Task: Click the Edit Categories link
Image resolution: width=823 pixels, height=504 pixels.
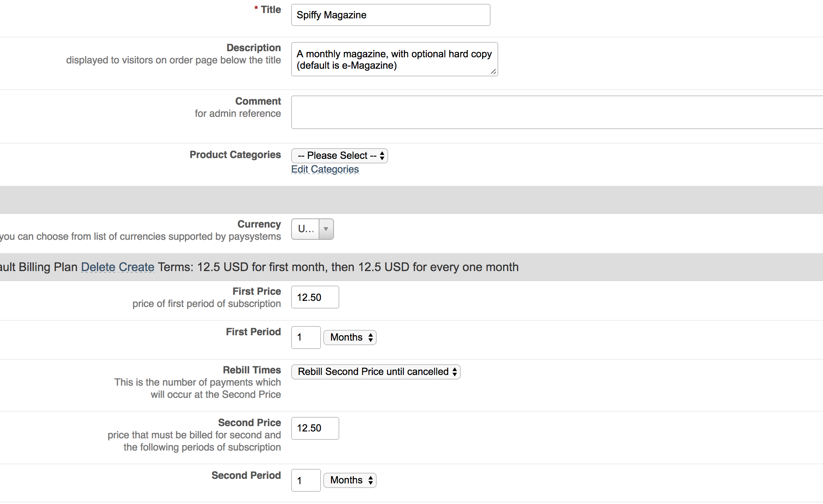Action: 325,169
